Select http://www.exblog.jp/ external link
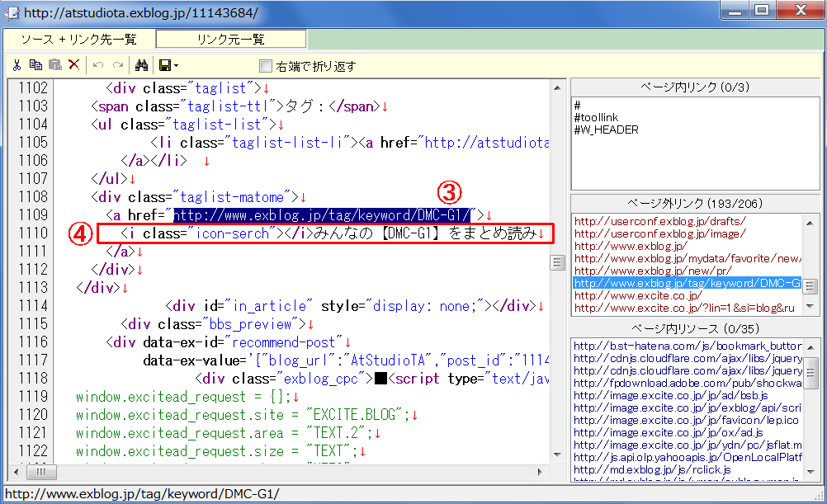The height and width of the screenshot is (504, 827). click(x=631, y=246)
